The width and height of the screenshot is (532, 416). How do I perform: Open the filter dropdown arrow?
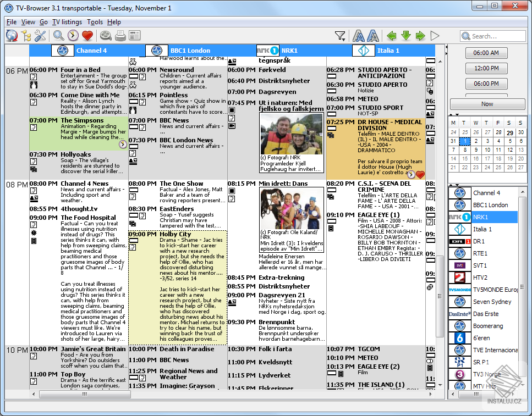(x=344, y=38)
